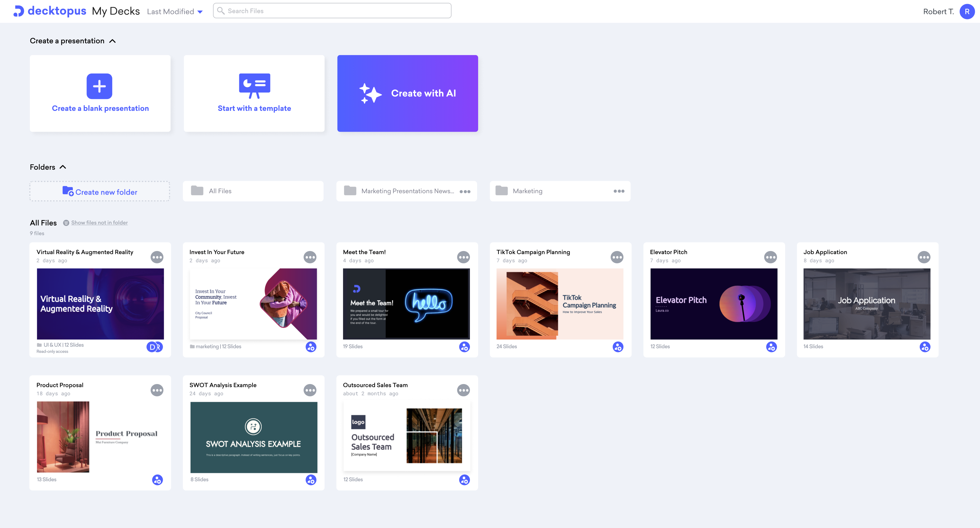Click share icon on TikTok Campaign Planning card

click(x=618, y=347)
